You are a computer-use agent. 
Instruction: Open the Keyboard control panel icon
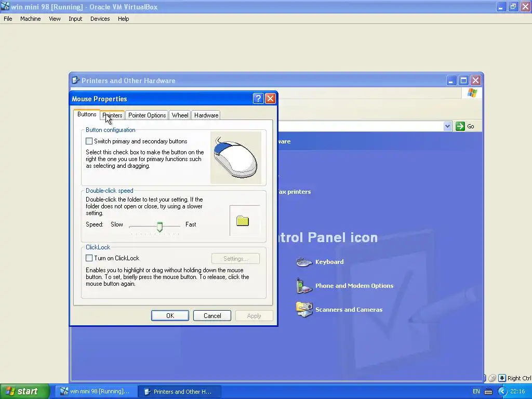point(303,262)
